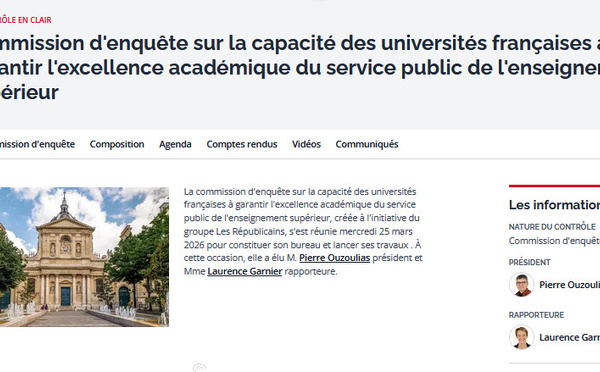Follow the Laurence Garnier link in paragraph
The image size is (600, 372).
click(x=245, y=271)
